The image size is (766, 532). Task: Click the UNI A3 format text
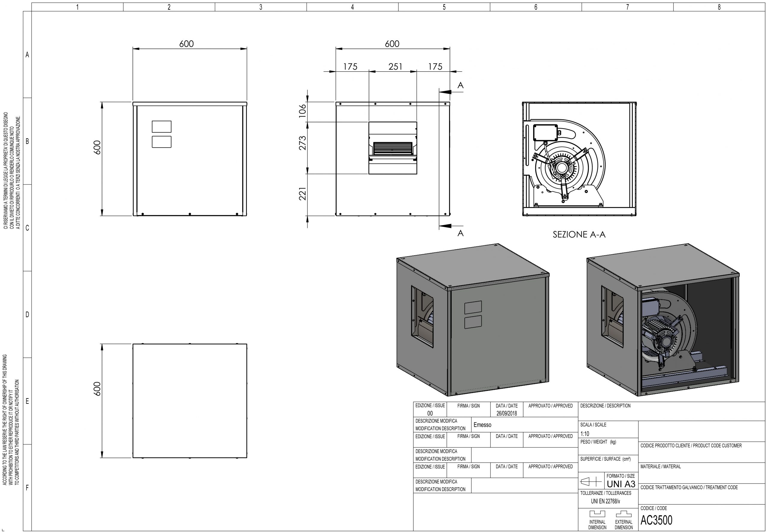click(621, 484)
